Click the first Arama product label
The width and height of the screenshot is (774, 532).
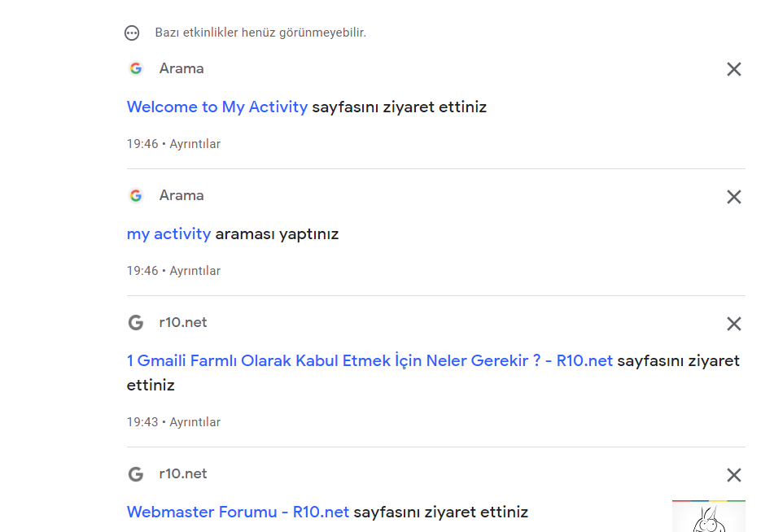181,68
